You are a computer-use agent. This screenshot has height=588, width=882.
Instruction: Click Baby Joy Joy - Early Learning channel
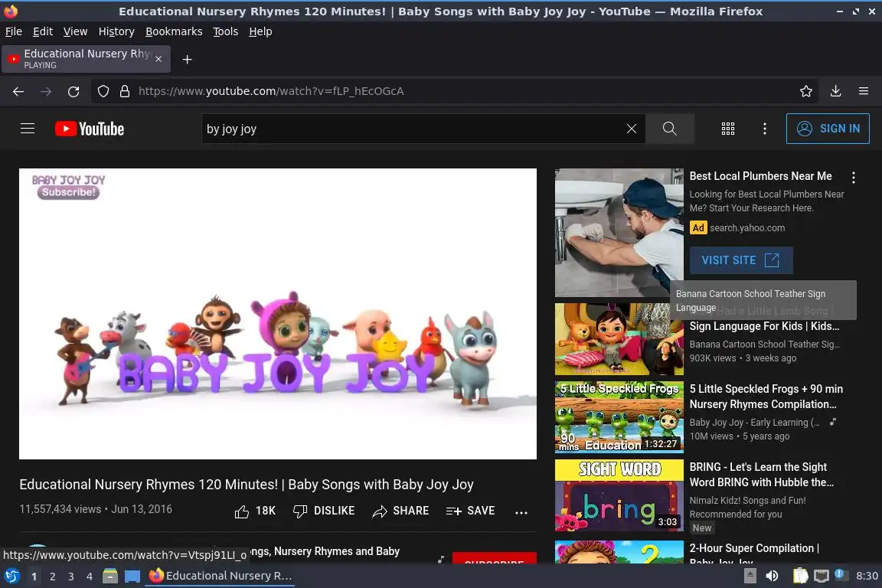[753, 423]
